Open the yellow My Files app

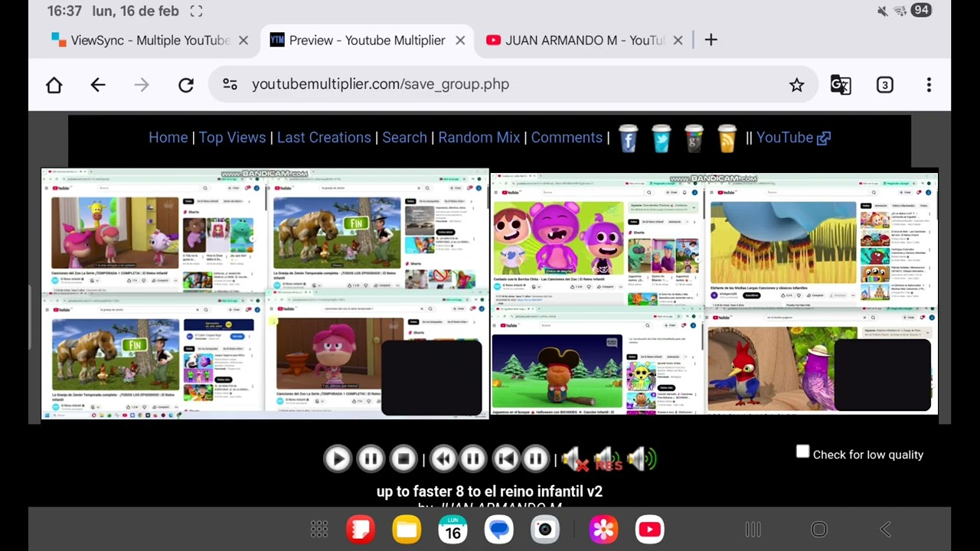(x=407, y=529)
